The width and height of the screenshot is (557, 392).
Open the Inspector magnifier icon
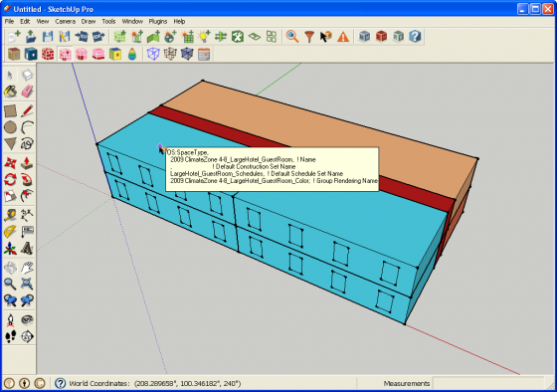[x=292, y=37]
